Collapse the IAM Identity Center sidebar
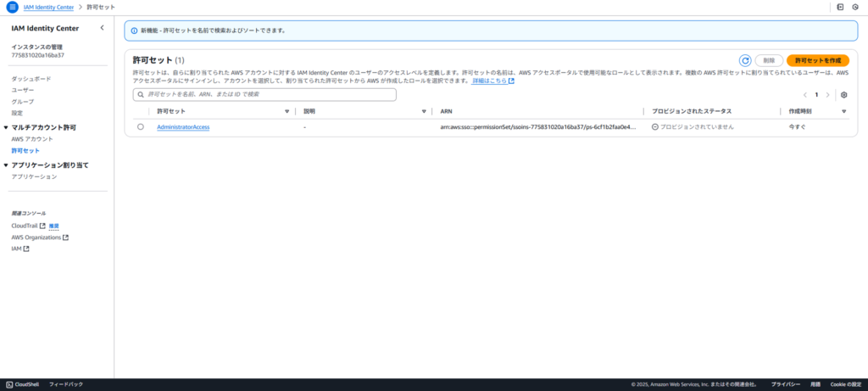 pyautogui.click(x=102, y=28)
